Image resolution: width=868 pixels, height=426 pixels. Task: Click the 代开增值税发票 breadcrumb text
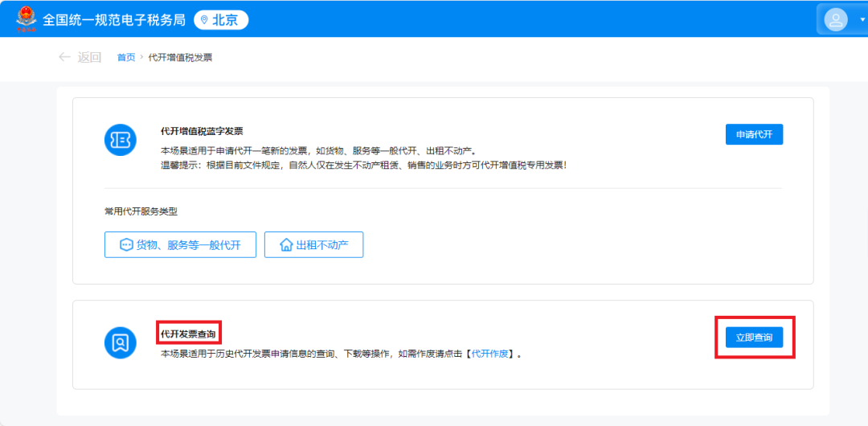click(181, 57)
